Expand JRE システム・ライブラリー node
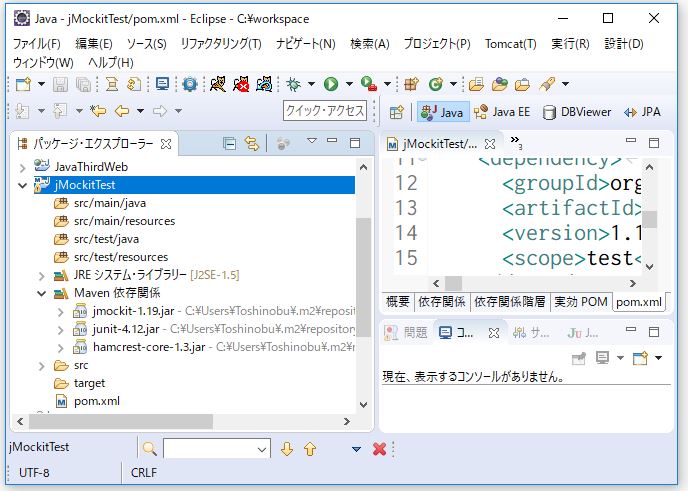Image resolution: width=688 pixels, height=491 pixels. [x=42, y=276]
